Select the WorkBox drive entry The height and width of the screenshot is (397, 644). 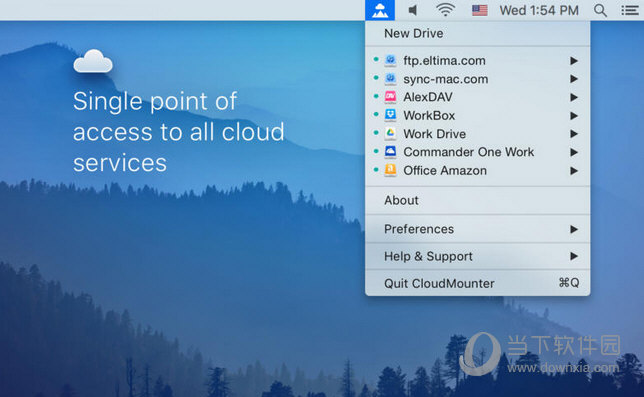point(478,115)
